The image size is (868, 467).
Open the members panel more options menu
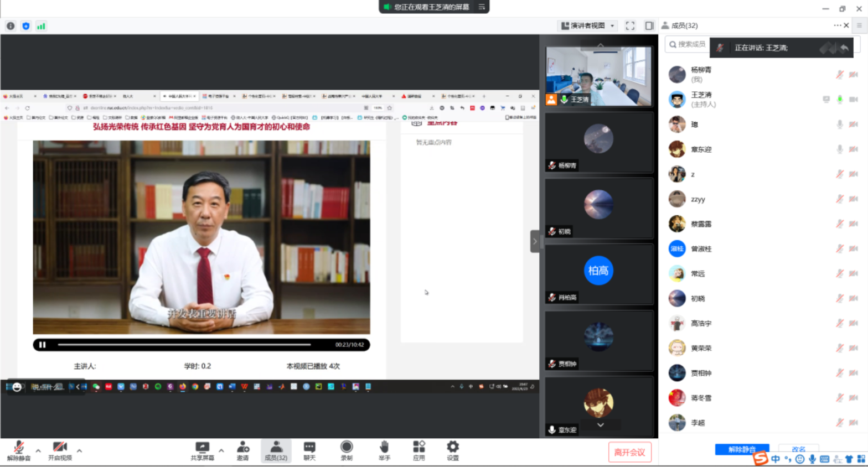[x=837, y=25]
